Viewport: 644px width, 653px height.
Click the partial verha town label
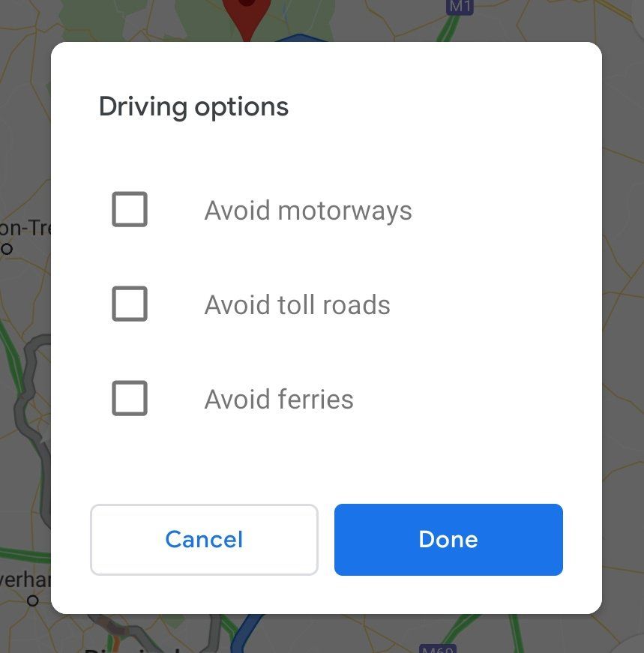(25, 580)
